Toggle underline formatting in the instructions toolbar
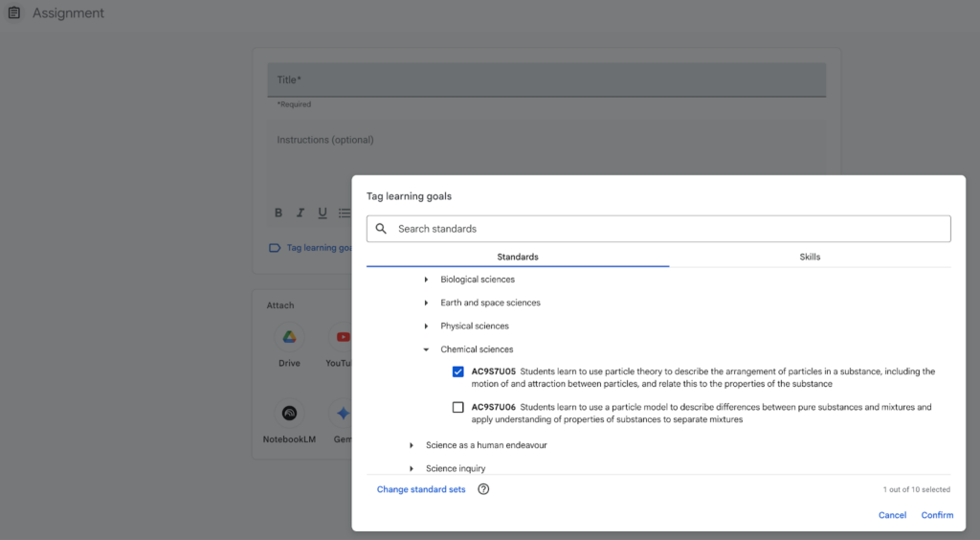 tap(323, 213)
